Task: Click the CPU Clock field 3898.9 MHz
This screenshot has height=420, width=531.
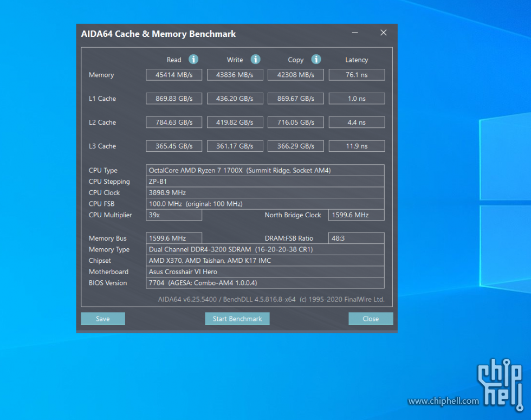Action: point(265,193)
